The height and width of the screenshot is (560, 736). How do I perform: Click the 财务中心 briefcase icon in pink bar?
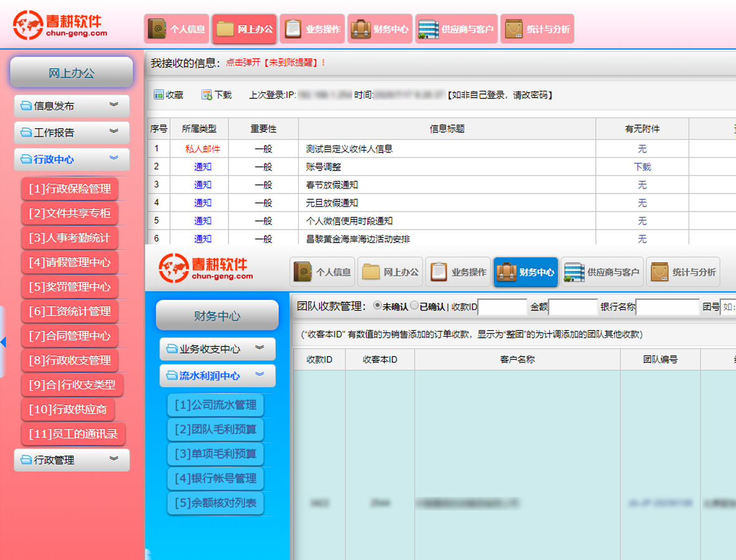361,29
